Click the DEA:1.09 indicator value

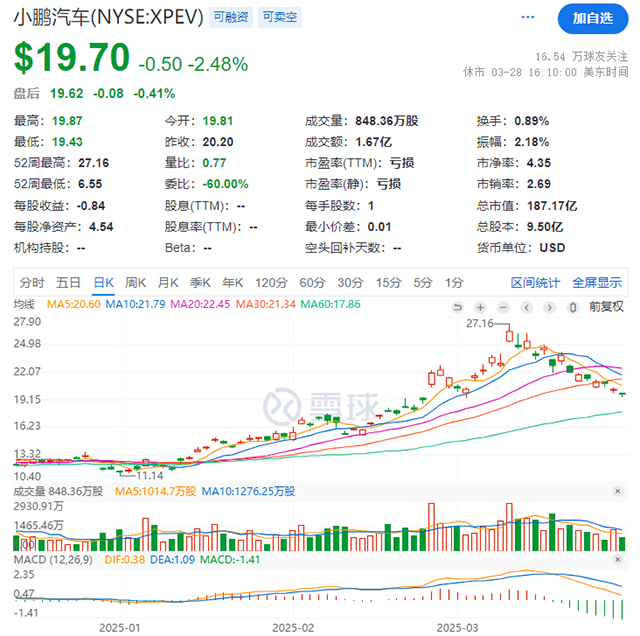[x=172, y=559]
